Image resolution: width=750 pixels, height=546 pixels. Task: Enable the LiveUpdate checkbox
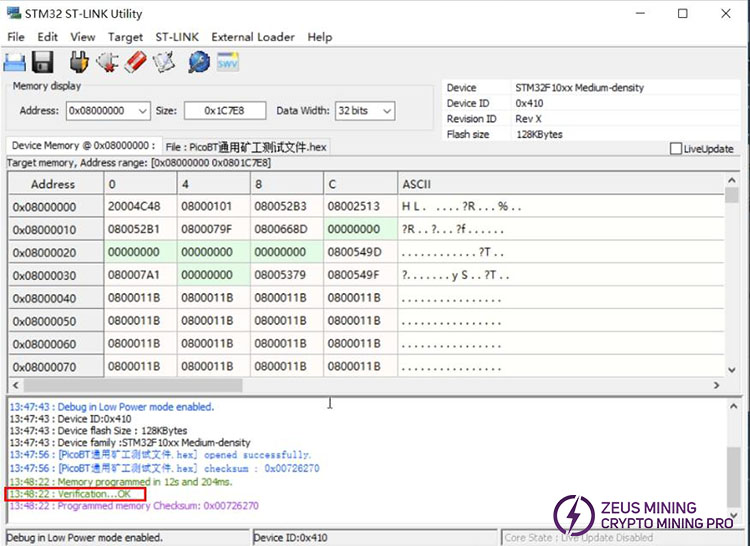click(676, 149)
